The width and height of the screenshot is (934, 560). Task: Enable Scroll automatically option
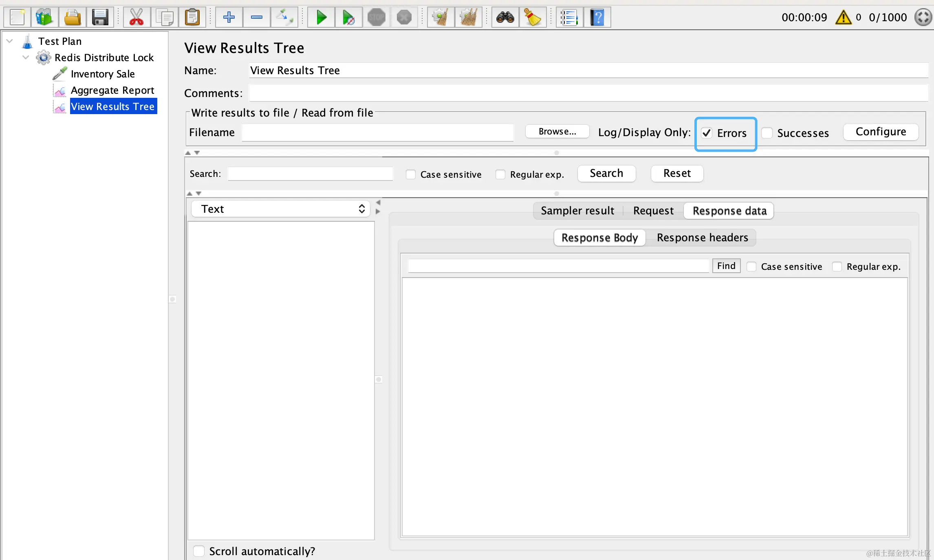[199, 551]
